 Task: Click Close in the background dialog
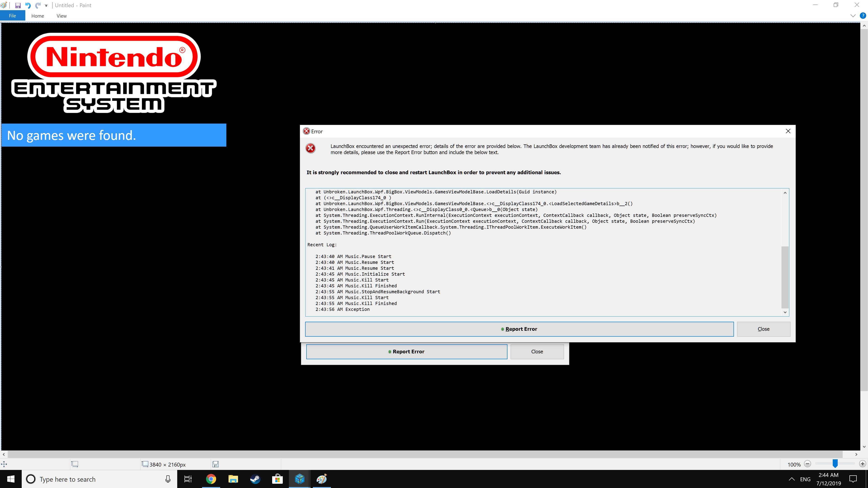tap(537, 352)
